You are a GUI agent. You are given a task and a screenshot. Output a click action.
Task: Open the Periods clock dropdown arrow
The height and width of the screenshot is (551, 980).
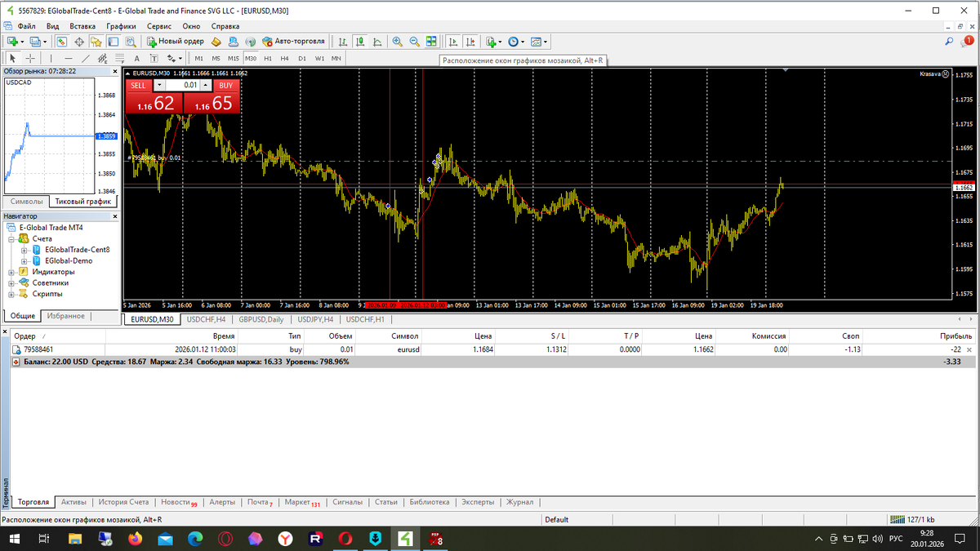pos(523,42)
